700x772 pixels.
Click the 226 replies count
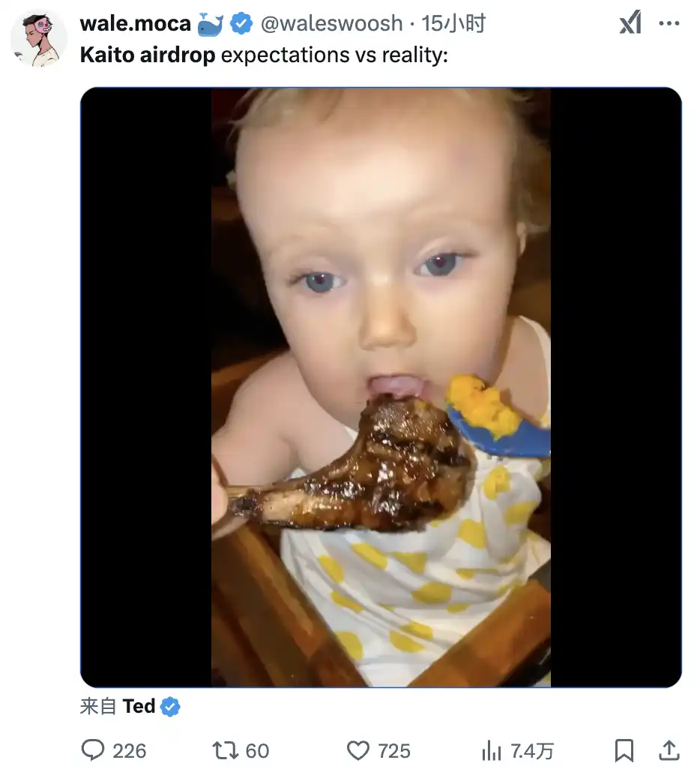click(x=130, y=751)
